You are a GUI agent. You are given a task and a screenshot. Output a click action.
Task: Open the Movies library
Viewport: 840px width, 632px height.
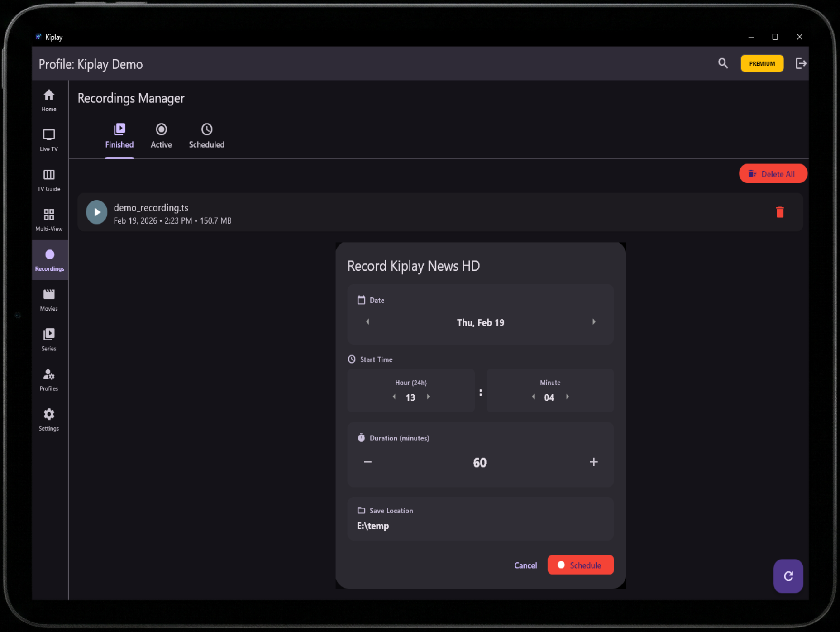pyautogui.click(x=48, y=299)
